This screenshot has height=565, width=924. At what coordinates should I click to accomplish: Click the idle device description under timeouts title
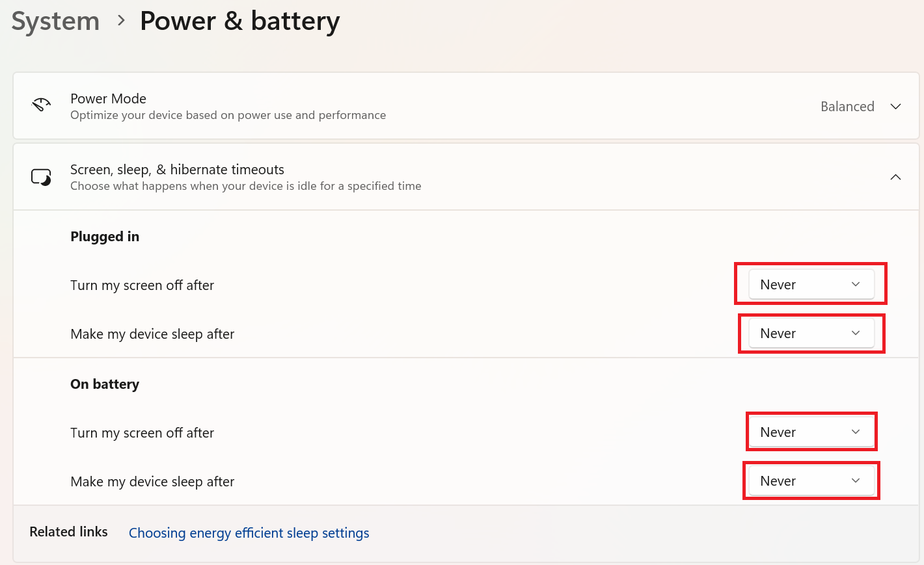245,186
